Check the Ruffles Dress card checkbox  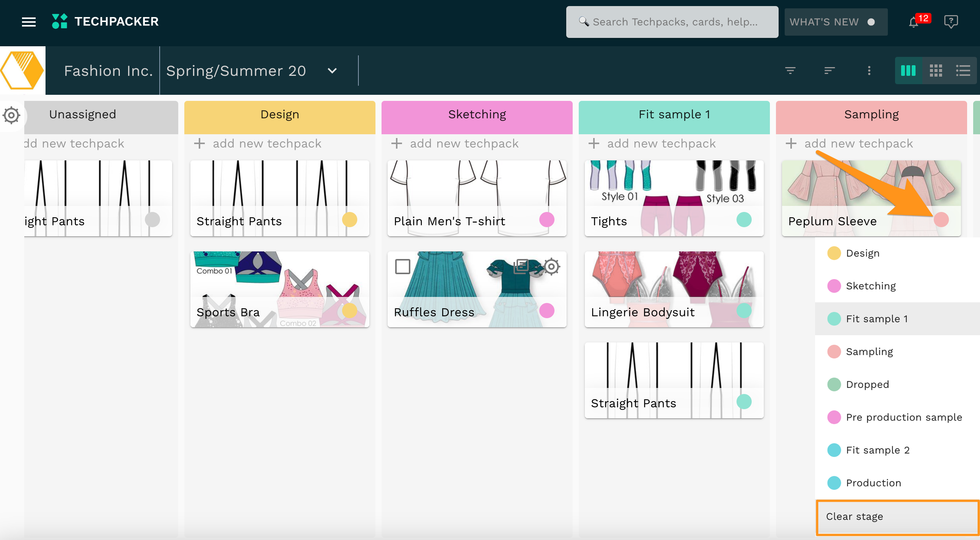coord(402,266)
